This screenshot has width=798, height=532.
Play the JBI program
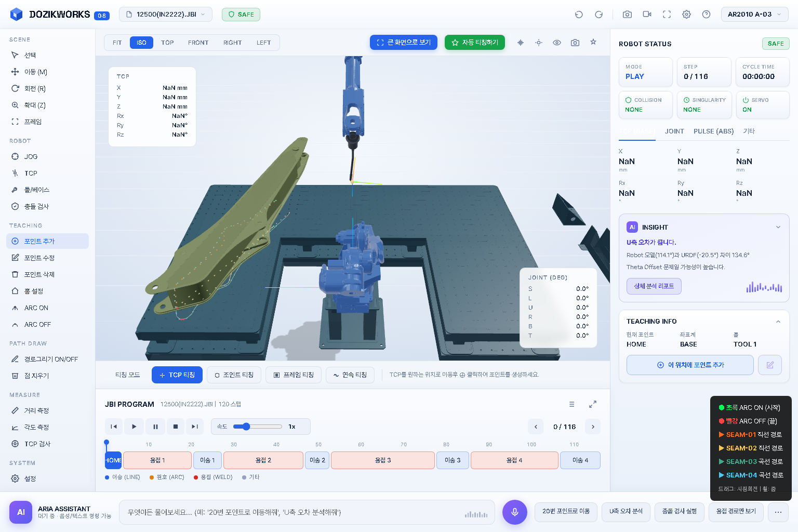[x=134, y=427]
